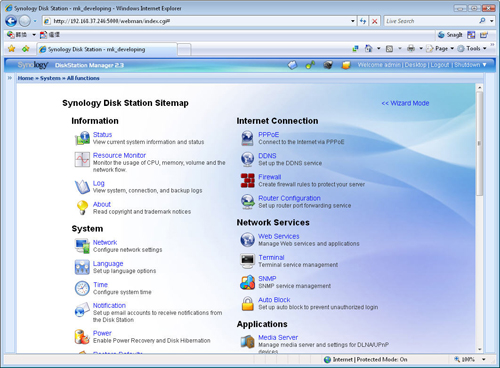The height and width of the screenshot is (368, 500).
Task: Click the Live Search magnifier button
Action: [x=482, y=21]
